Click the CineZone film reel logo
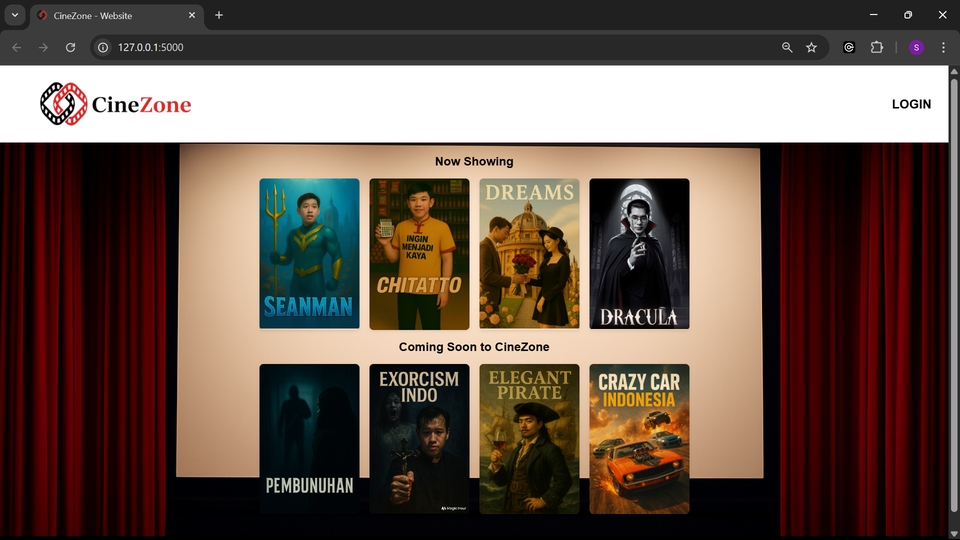This screenshot has width=960, height=540. (64, 104)
